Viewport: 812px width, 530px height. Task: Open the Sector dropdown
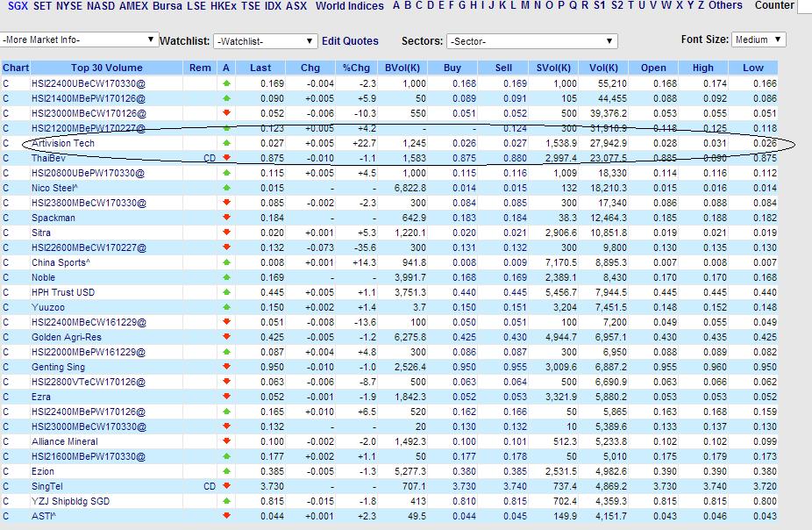[x=532, y=41]
